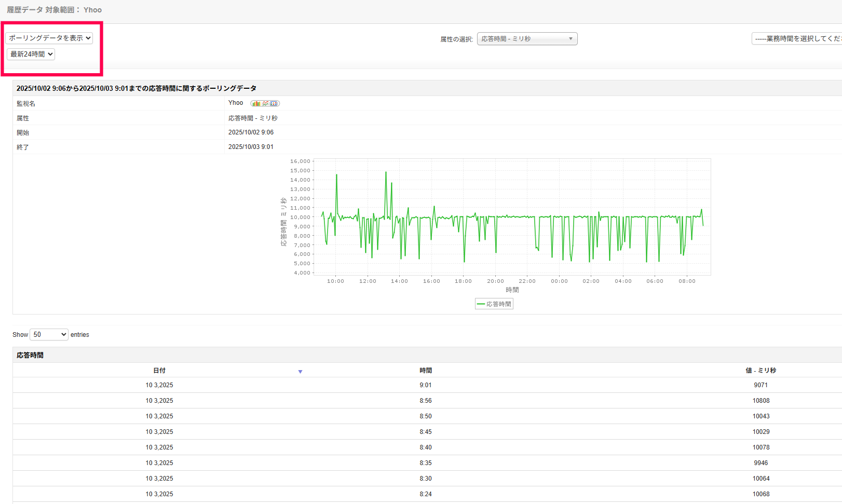Sort table by 時間 column header
The image size is (842, 504).
(x=426, y=371)
